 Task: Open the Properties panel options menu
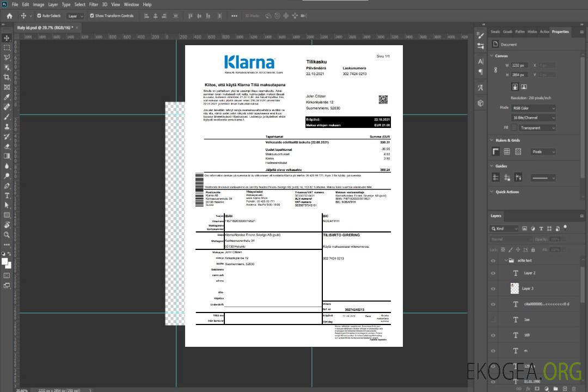[581, 32]
